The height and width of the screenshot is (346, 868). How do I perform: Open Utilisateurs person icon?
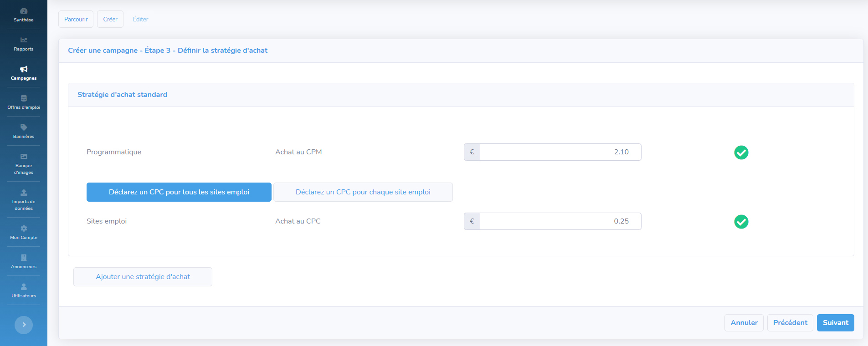pyautogui.click(x=24, y=287)
